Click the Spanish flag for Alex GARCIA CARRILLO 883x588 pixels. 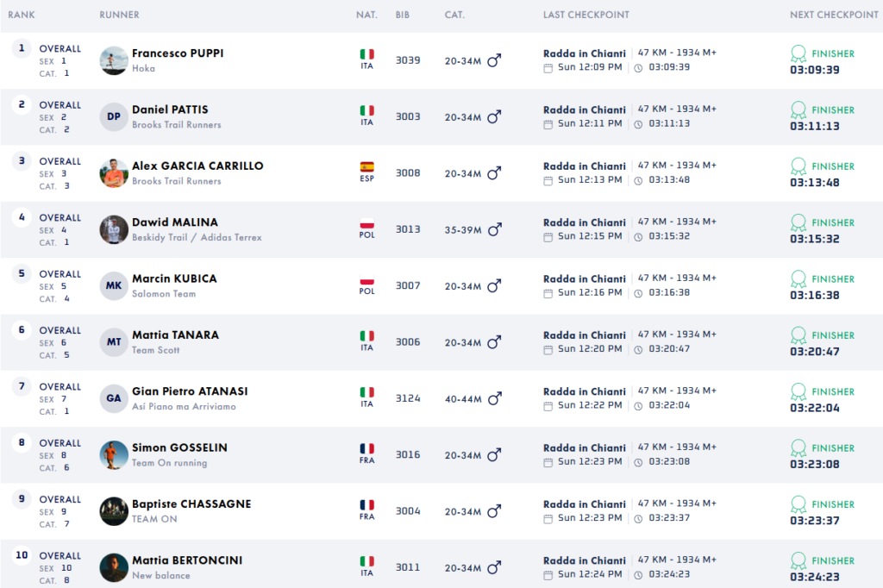point(366,167)
